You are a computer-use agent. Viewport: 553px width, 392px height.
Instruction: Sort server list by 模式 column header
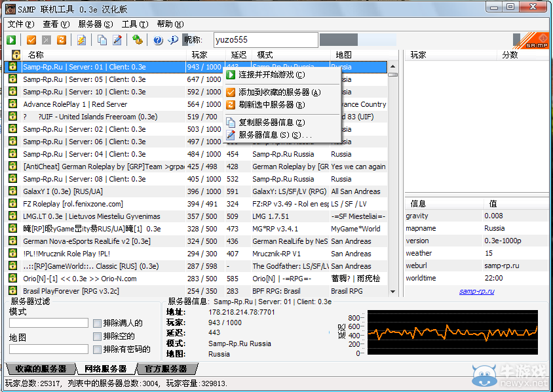coord(291,54)
